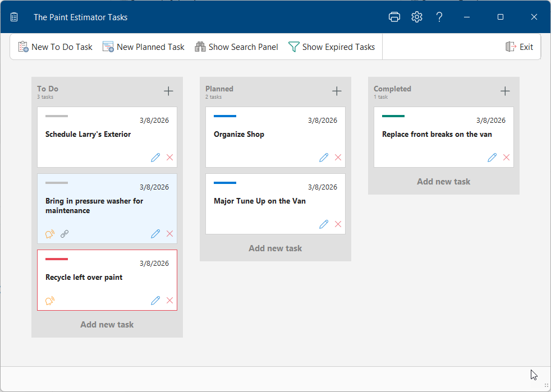551x392 pixels.
Task: Click the attachment link icon on pressure washer task
Action: click(64, 234)
